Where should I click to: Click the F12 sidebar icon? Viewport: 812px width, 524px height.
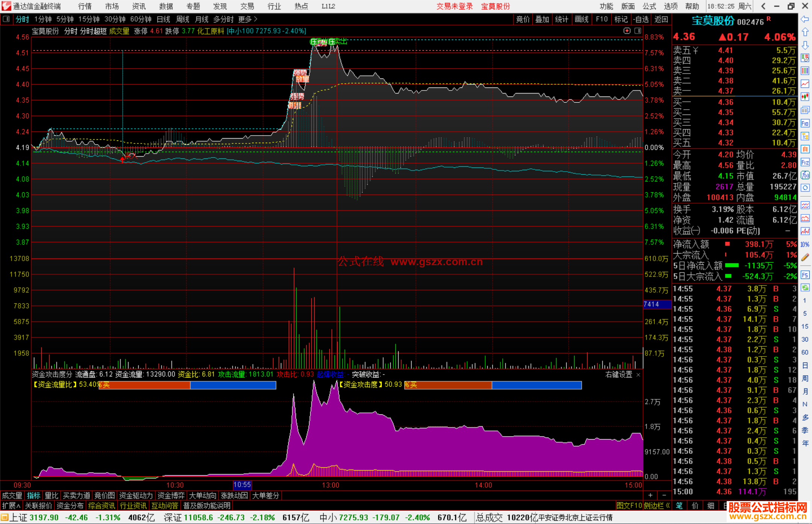805,162
